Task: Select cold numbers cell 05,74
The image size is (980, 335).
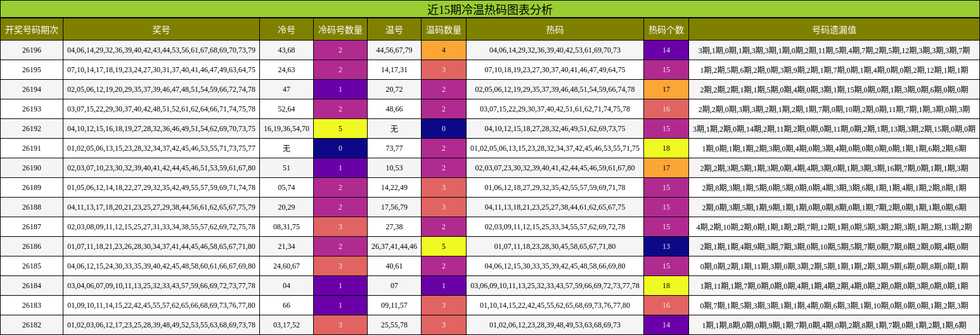Action: point(287,187)
